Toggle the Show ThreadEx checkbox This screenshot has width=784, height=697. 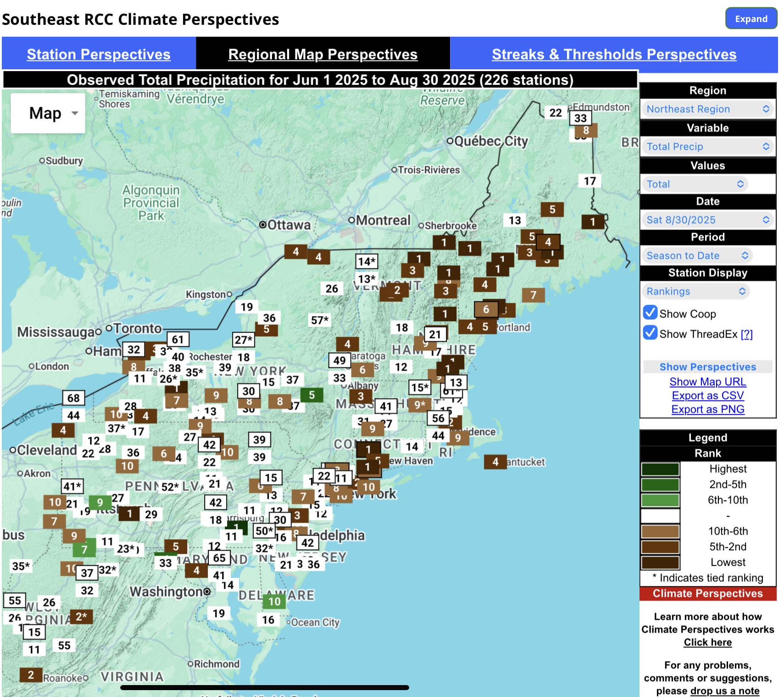(650, 333)
